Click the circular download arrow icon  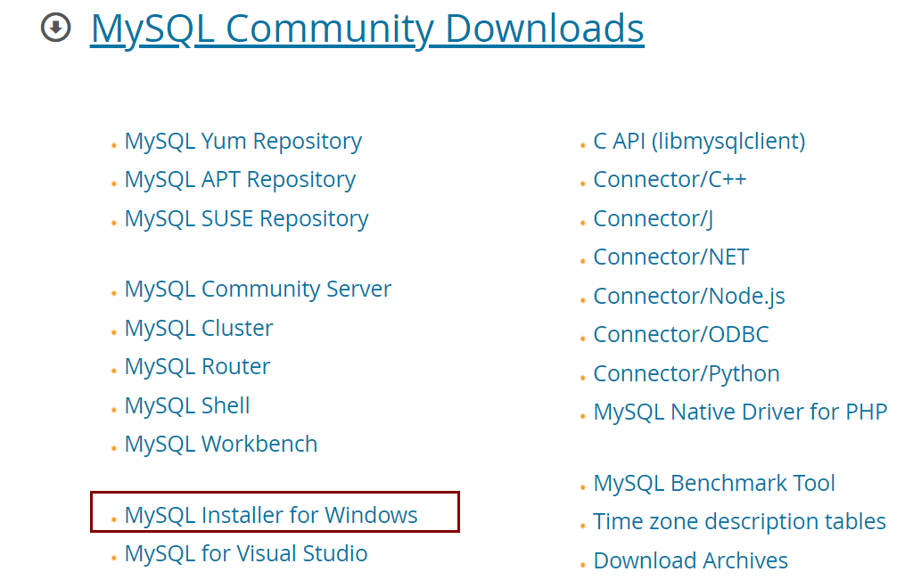pos(53,28)
